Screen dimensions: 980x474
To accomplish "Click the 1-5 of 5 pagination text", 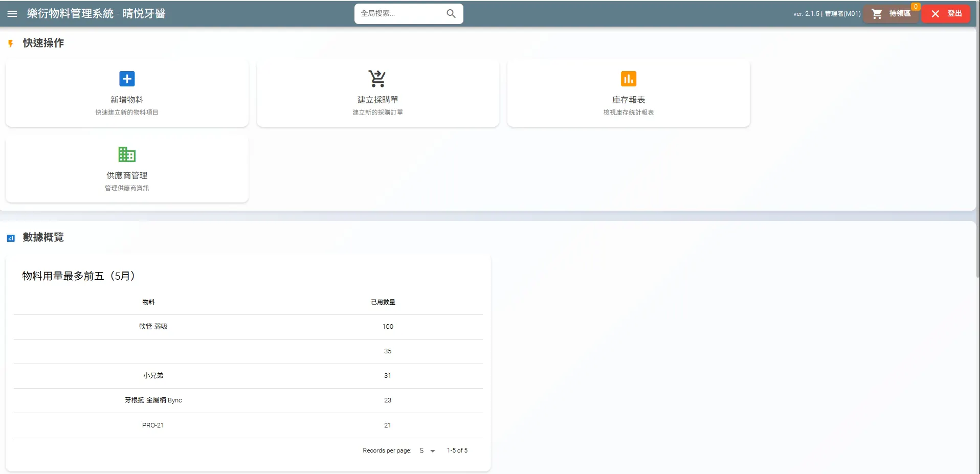I will (457, 450).
